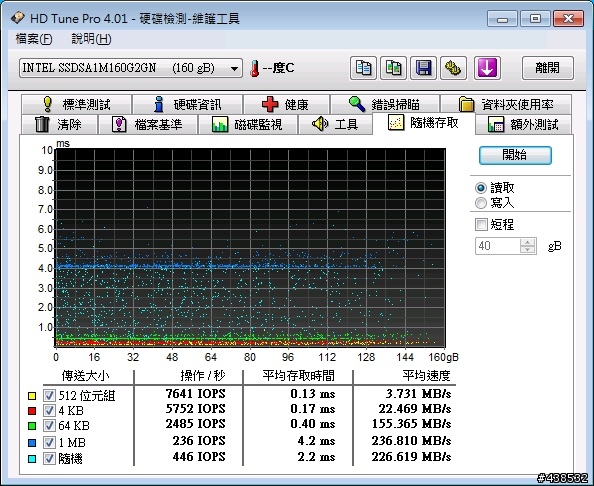Click the copy screenshot to clipboard icon
The image size is (594, 486).
pos(393,68)
